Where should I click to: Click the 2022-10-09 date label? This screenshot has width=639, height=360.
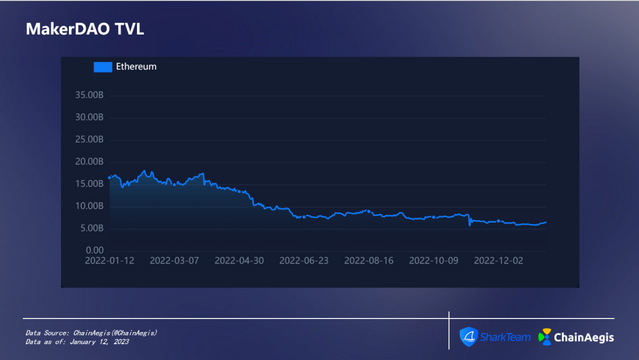pos(434,261)
